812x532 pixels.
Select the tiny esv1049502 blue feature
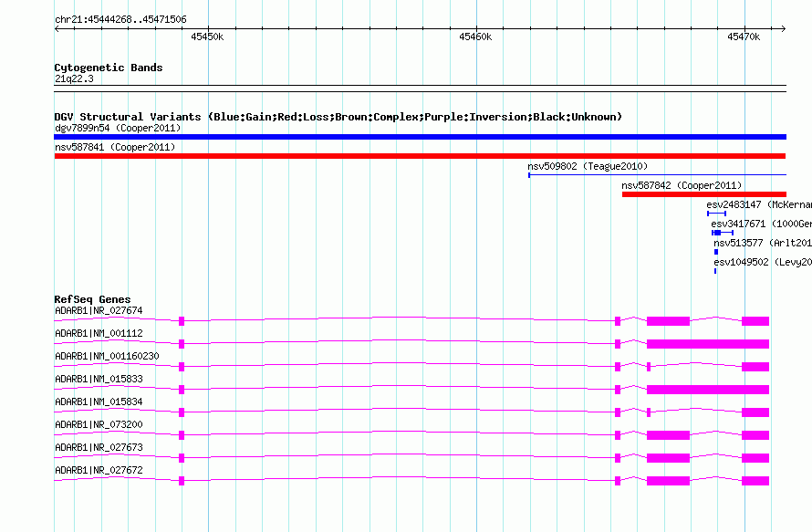coord(715,271)
